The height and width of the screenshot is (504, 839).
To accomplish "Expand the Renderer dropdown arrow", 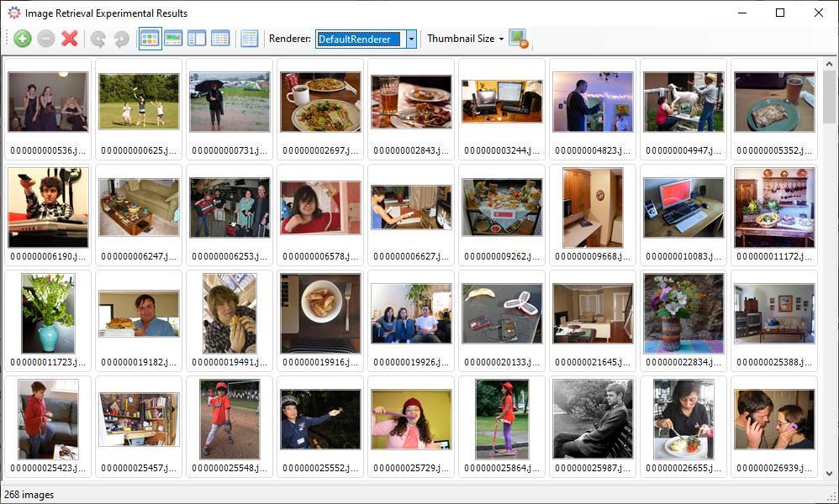I will [411, 39].
